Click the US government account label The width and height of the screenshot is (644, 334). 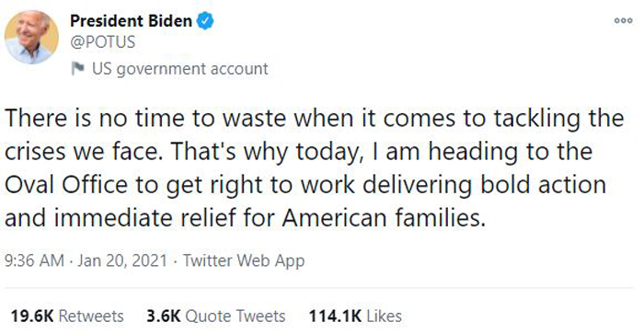pos(180,69)
